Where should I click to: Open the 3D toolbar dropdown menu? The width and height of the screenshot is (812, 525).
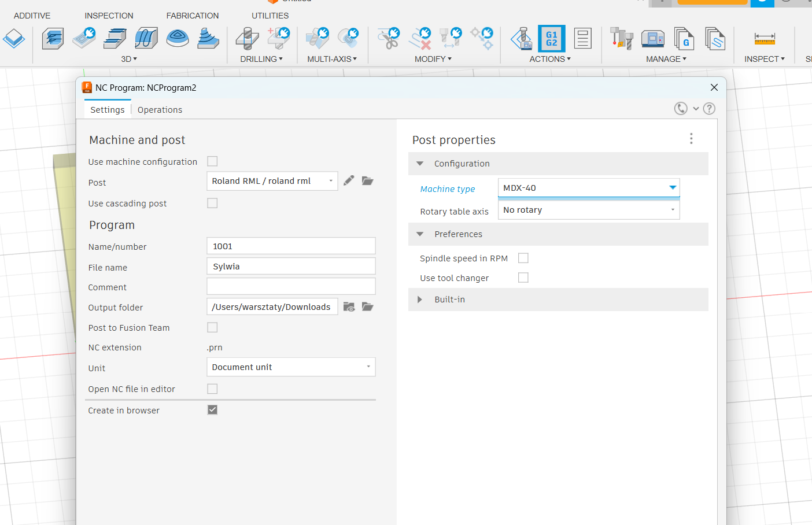[x=129, y=59]
